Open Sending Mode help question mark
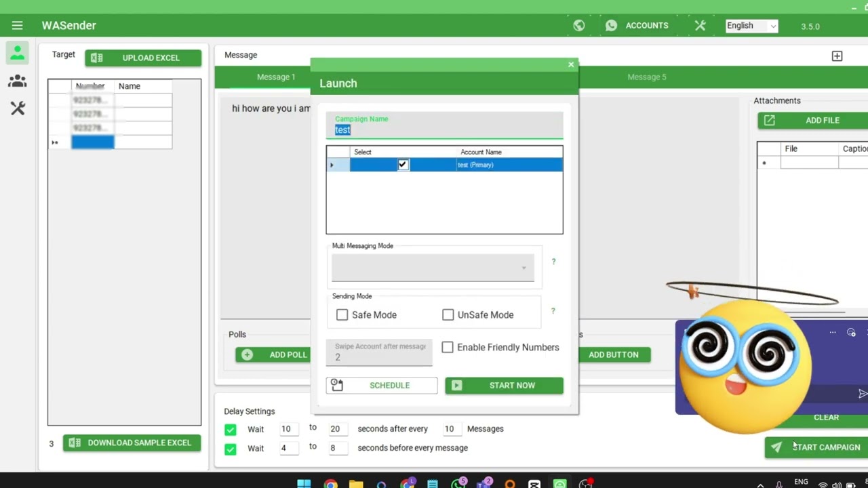 coord(553,311)
